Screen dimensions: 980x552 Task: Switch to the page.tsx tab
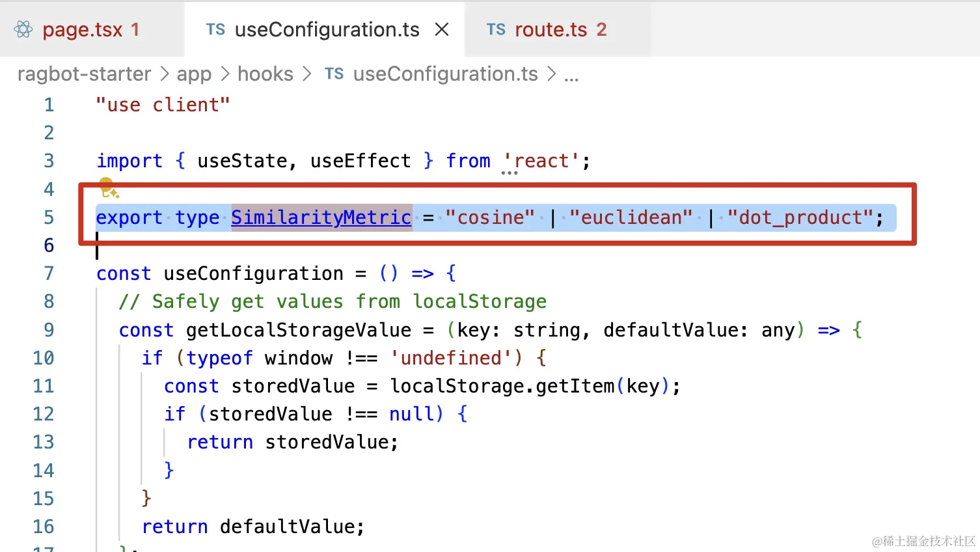[x=82, y=30]
